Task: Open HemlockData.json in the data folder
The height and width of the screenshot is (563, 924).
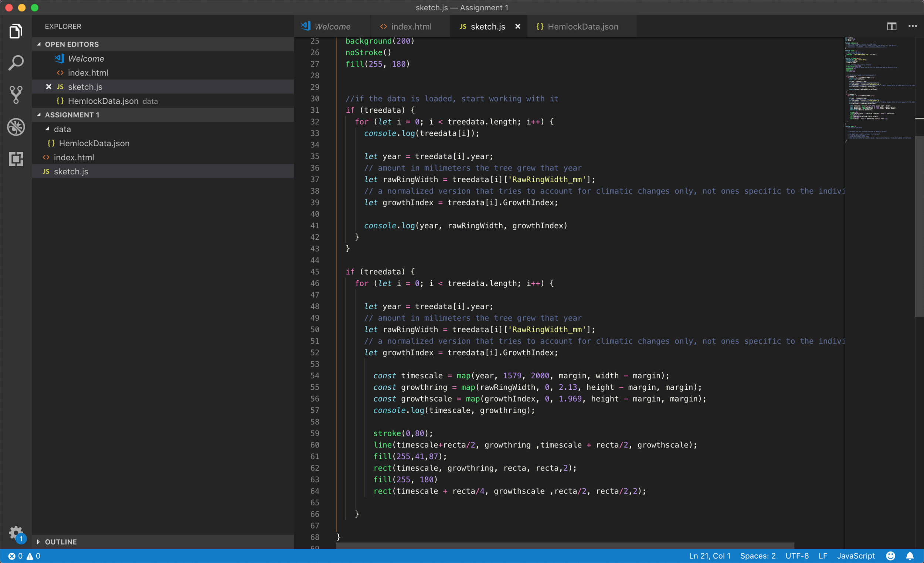Action: click(x=163, y=143)
